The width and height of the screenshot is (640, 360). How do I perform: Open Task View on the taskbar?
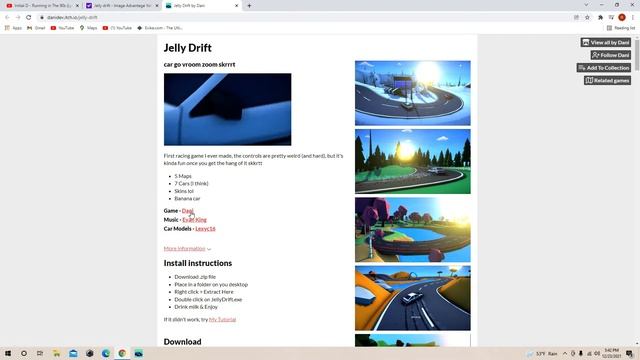click(40, 353)
